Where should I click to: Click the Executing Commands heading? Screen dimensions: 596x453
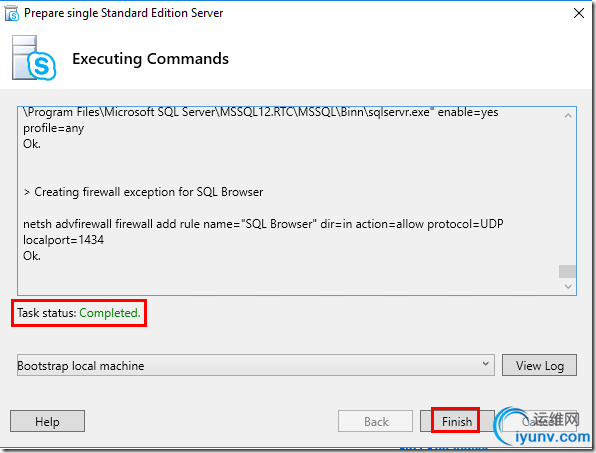click(x=151, y=59)
